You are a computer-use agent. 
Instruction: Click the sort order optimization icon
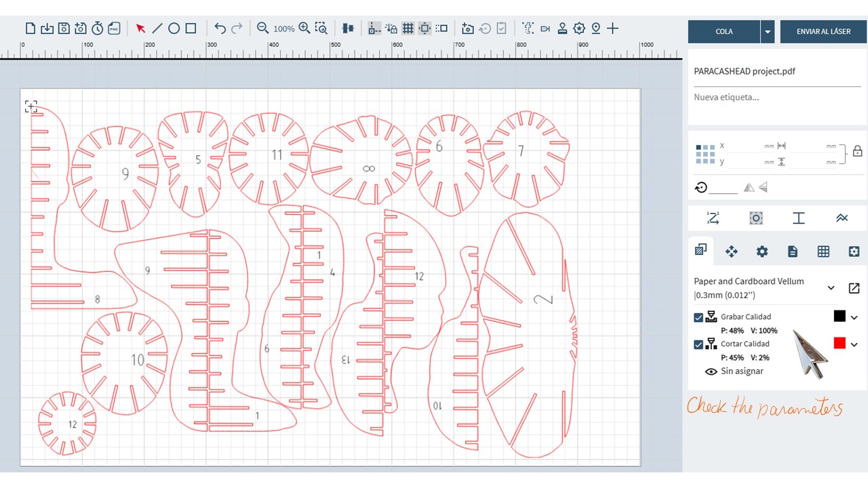[x=713, y=218]
